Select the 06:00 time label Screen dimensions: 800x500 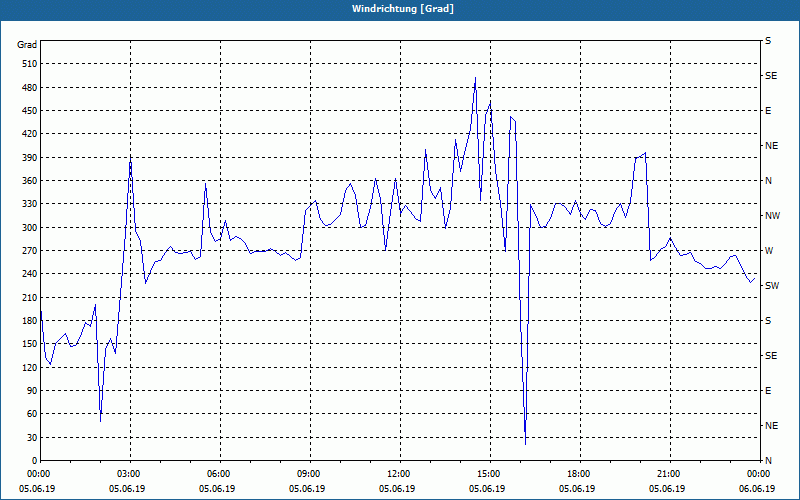coord(217,474)
